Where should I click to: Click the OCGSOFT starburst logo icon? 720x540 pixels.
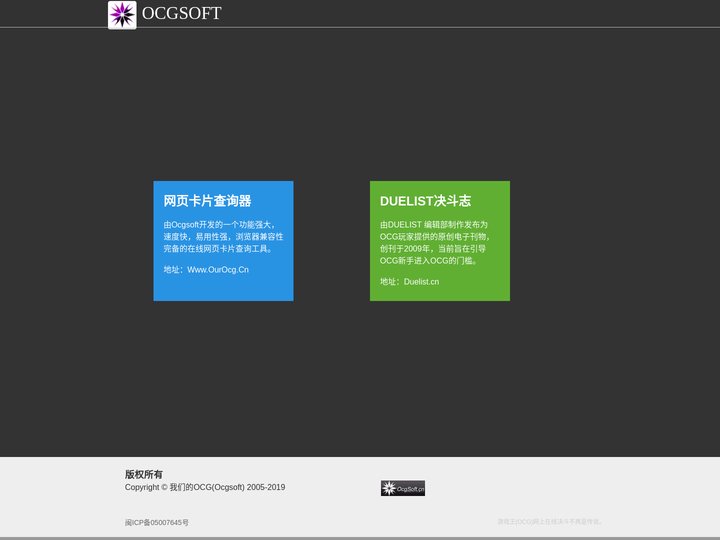122,15
